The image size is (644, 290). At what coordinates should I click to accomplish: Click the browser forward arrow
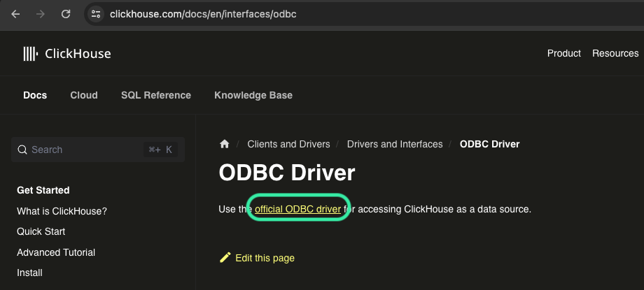[41, 15]
